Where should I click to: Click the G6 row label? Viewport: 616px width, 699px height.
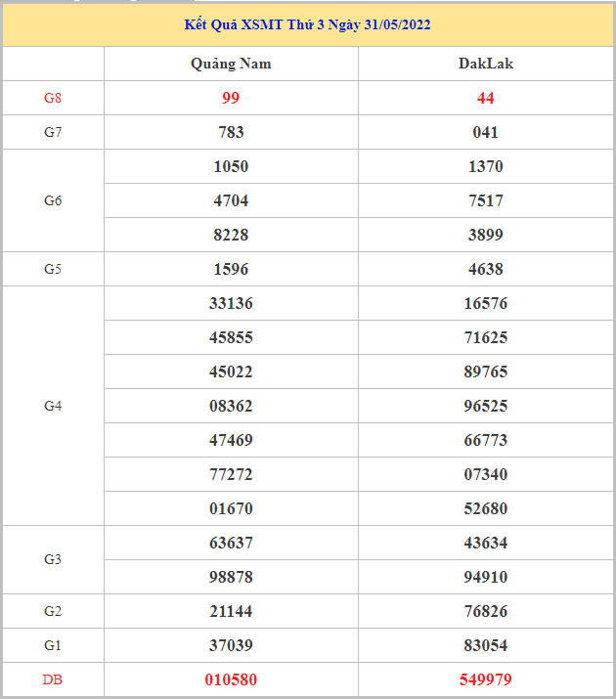coord(53,200)
